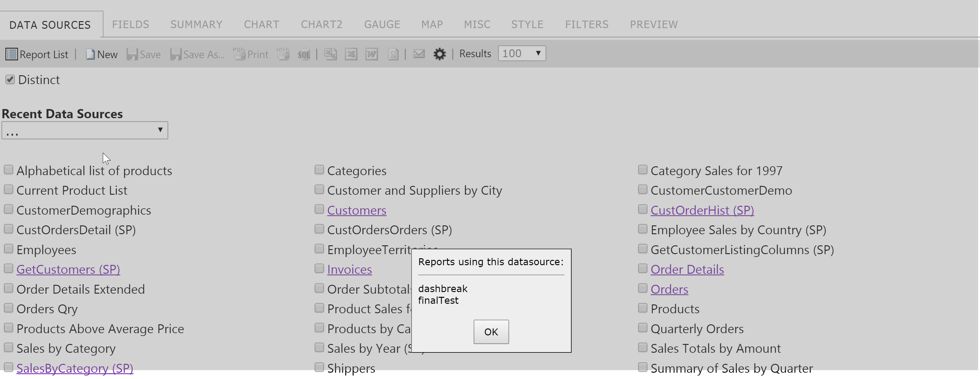Check the Shippers checkbox

point(319,367)
